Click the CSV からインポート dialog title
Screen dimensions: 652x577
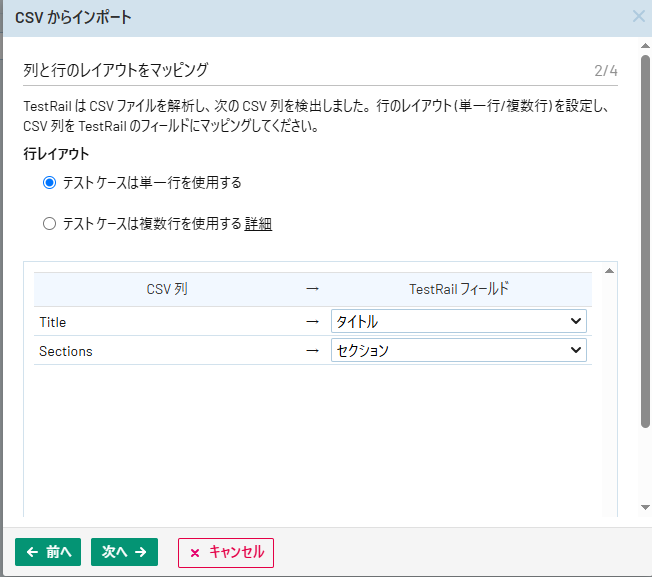click(x=73, y=17)
